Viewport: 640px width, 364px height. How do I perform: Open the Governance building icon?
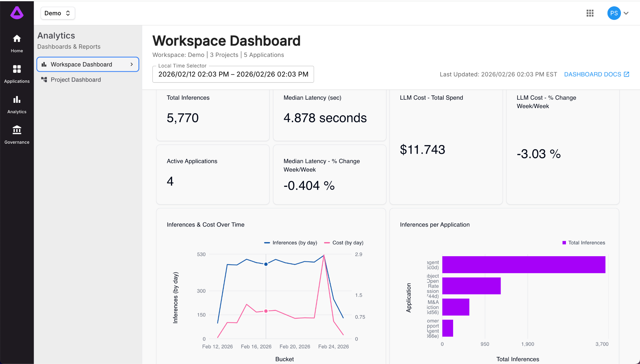[17, 130]
